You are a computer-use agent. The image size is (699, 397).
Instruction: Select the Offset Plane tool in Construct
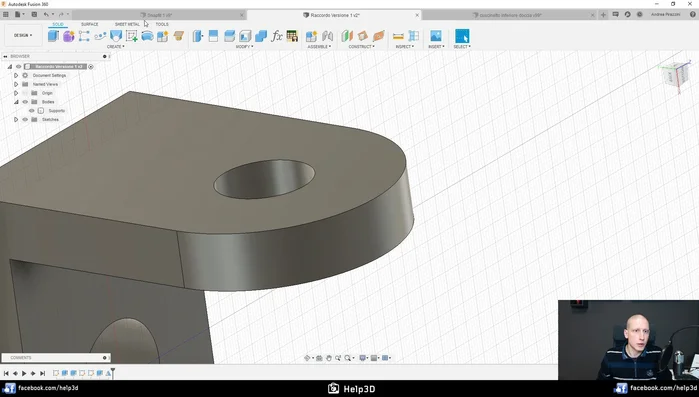pos(347,36)
